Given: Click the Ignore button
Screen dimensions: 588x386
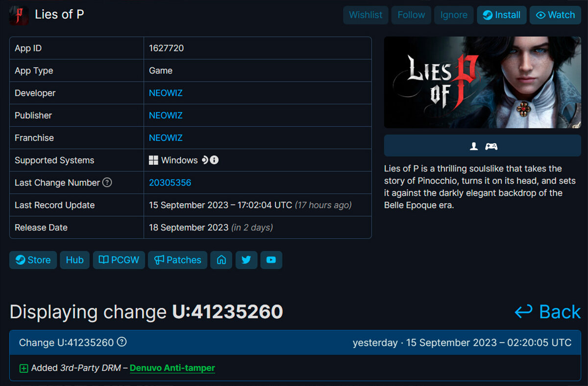Looking at the screenshot, I should coord(454,15).
